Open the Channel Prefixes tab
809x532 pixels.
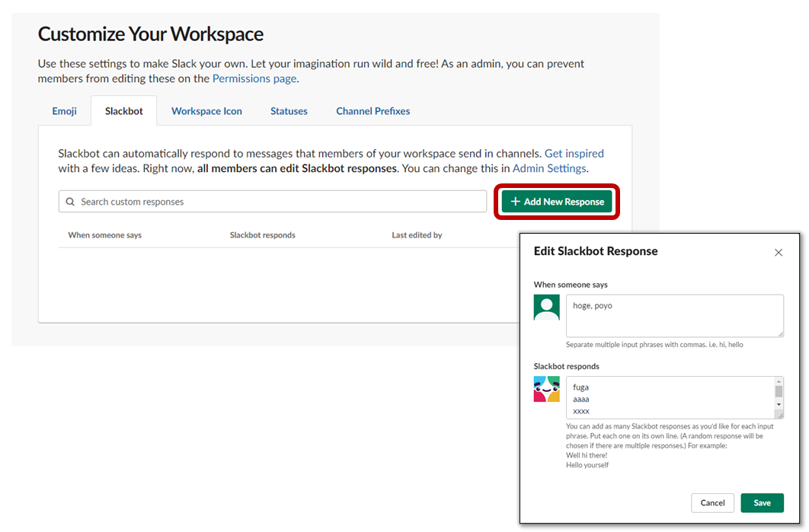tap(373, 110)
